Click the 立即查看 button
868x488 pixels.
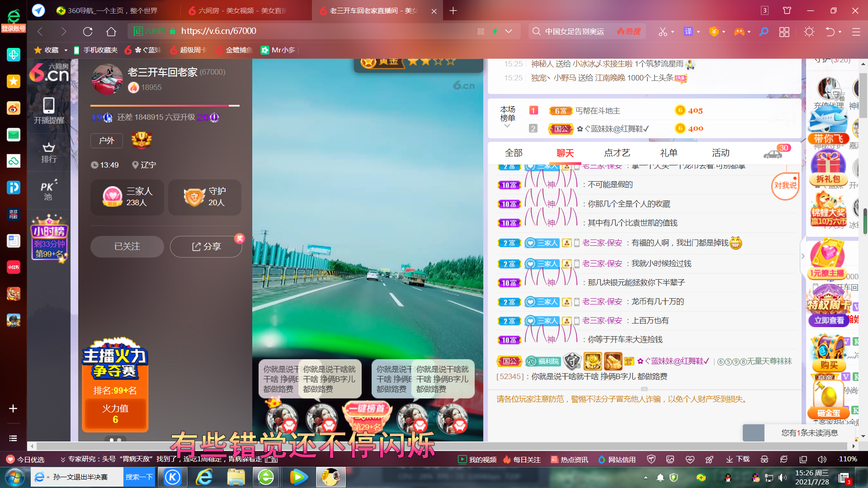pos(829,320)
